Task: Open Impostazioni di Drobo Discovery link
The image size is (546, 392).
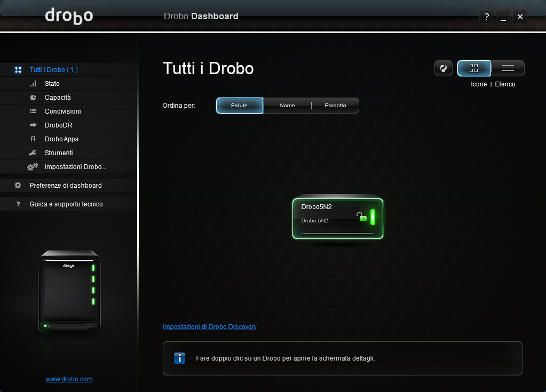Action: [x=209, y=326]
